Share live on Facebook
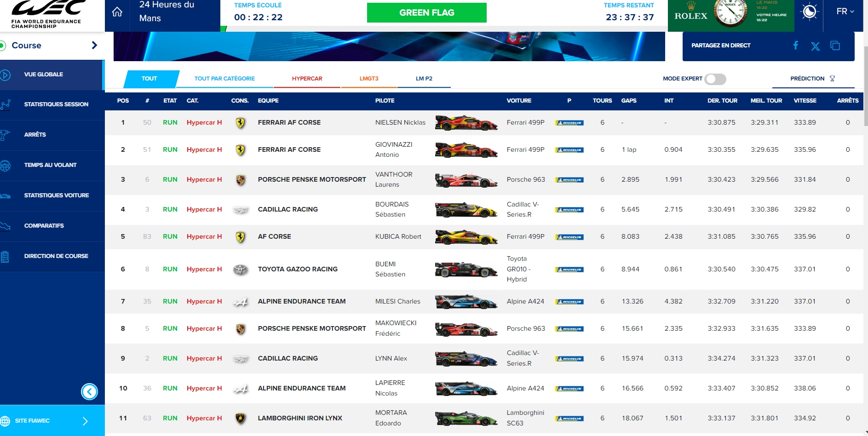 (795, 46)
